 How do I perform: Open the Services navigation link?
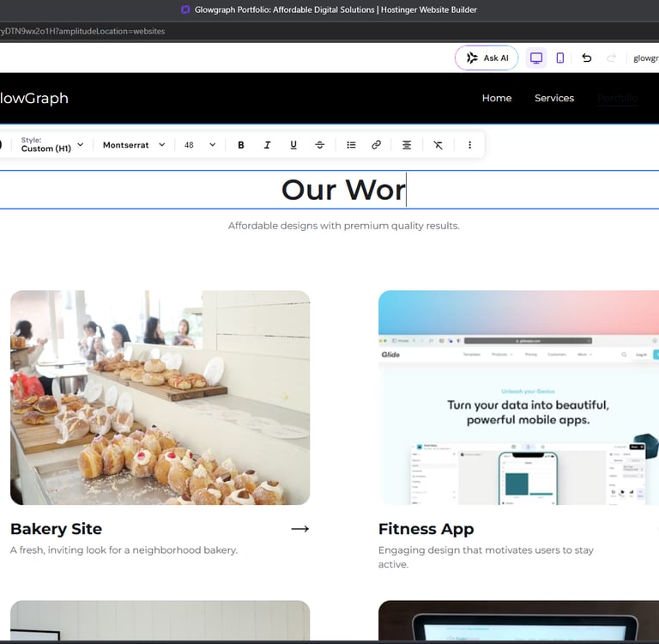[554, 98]
